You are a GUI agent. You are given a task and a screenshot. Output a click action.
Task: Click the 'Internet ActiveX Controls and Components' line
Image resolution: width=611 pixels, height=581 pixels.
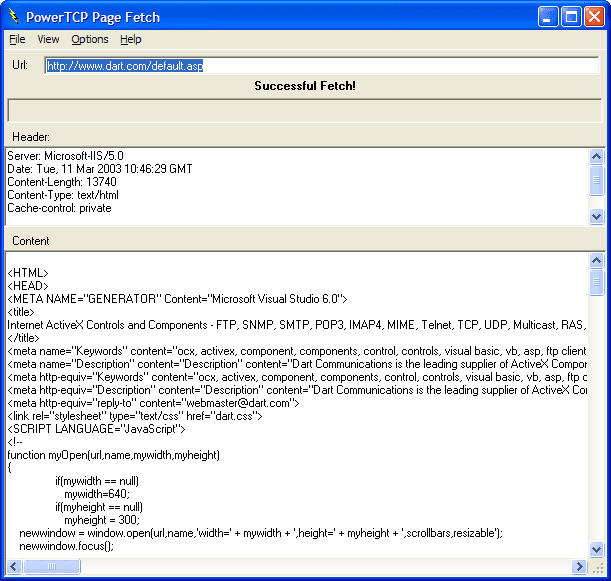click(x=297, y=325)
